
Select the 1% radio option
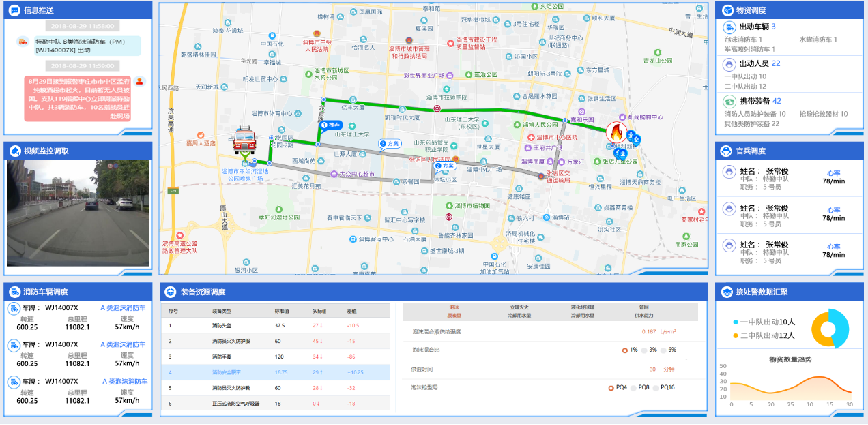pyautogui.click(x=623, y=349)
